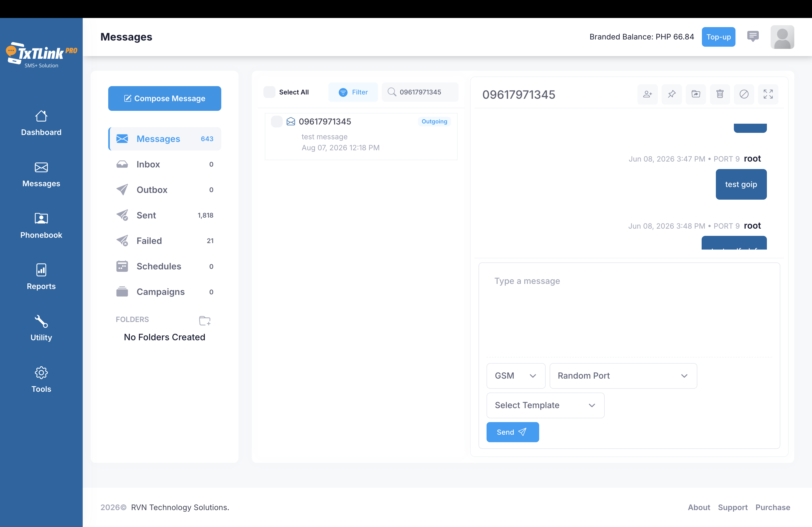Click the Compose Message button
Viewport: 812px width, 527px height.
(x=165, y=98)
